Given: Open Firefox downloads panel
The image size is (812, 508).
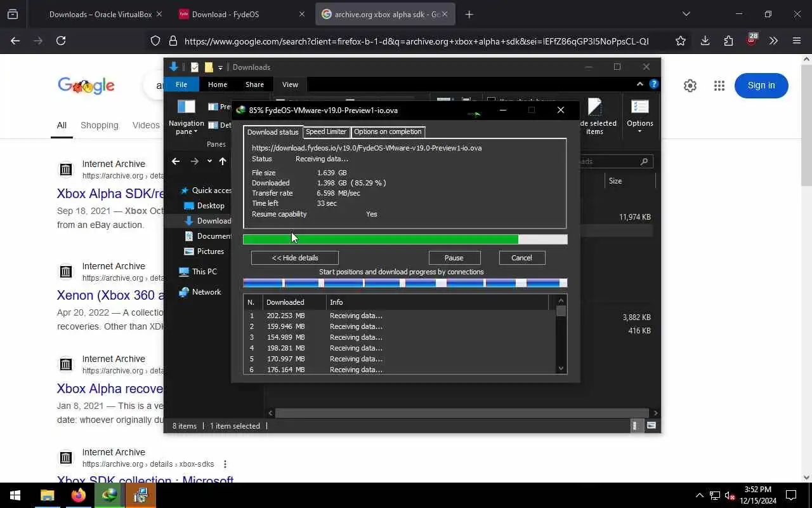Looking at the screenshot, I should [x=705, y=41].
